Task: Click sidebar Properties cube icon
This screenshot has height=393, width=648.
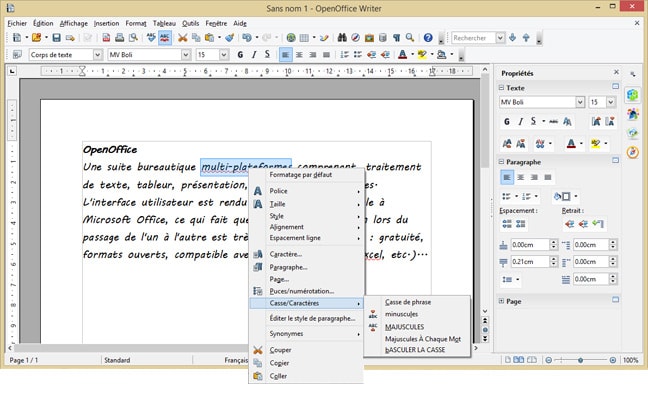Action: pyautogui.click(x=632, y=95)
